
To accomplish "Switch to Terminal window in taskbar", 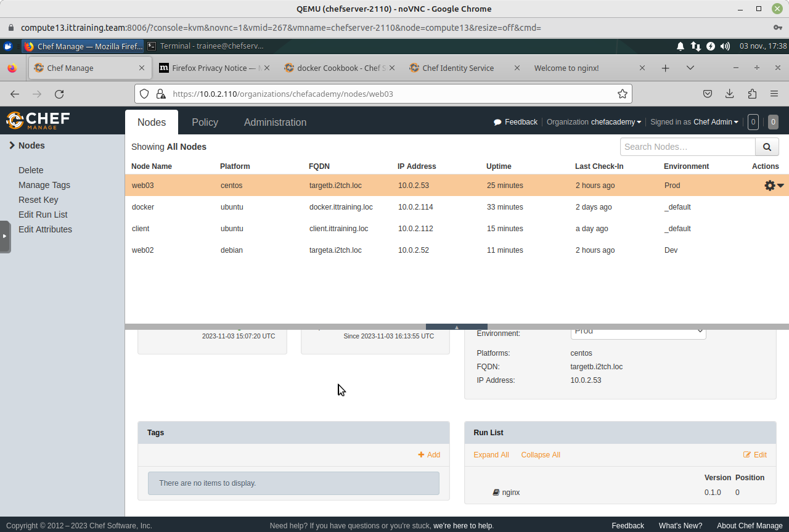I will coord(206,46).
